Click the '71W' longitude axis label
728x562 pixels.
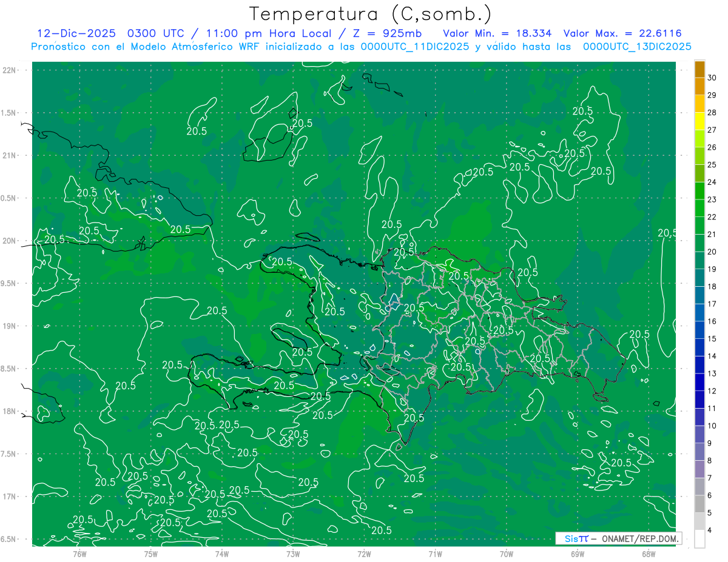pyautogui.click(x=435, y=554)
